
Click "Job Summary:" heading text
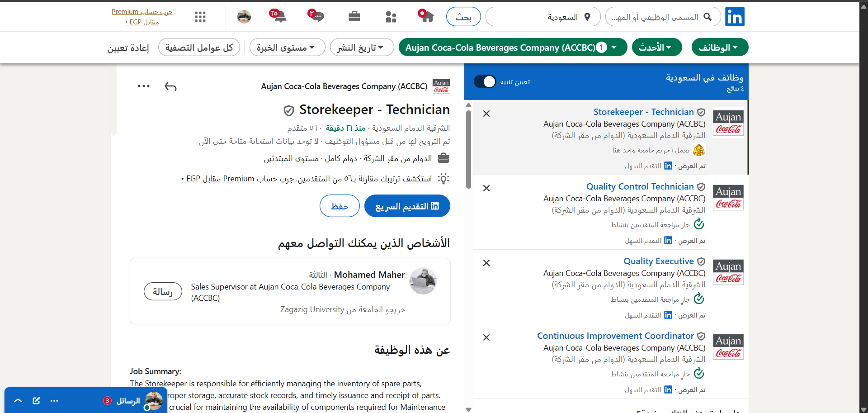[x=156, y=371]
